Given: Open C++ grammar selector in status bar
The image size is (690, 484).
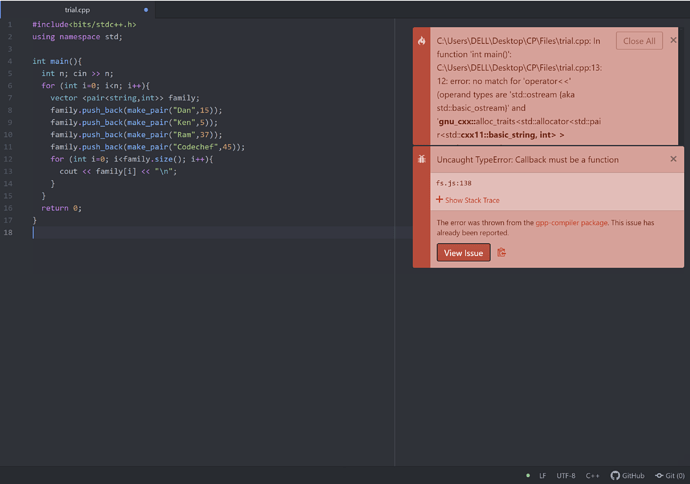Looking at the screenshot, I should coord(592,476).
